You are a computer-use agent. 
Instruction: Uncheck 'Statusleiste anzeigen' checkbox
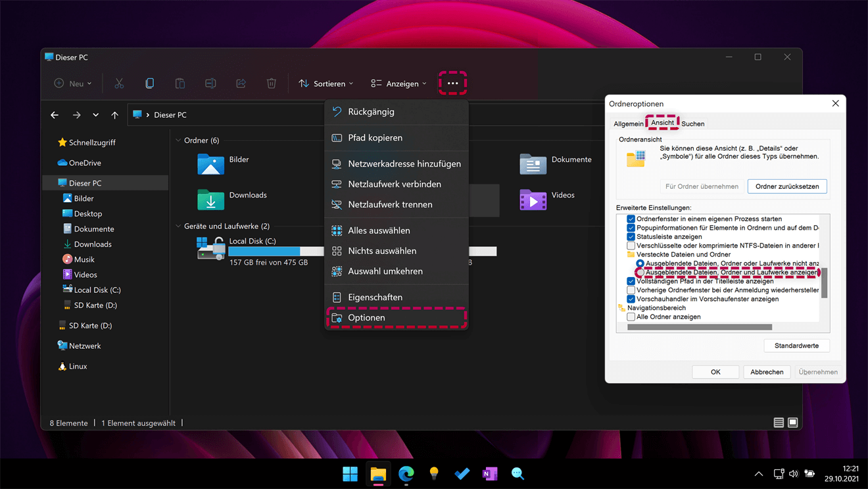(x=631, y=237)
